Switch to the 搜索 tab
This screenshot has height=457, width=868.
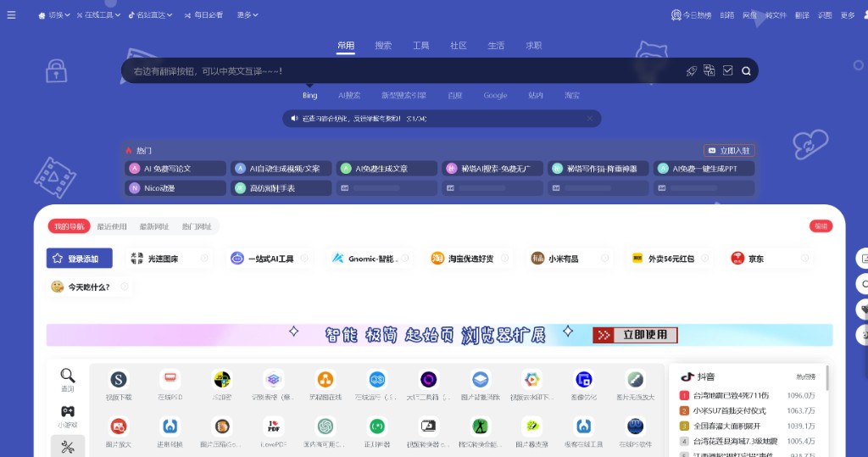(x=383, y=46)
